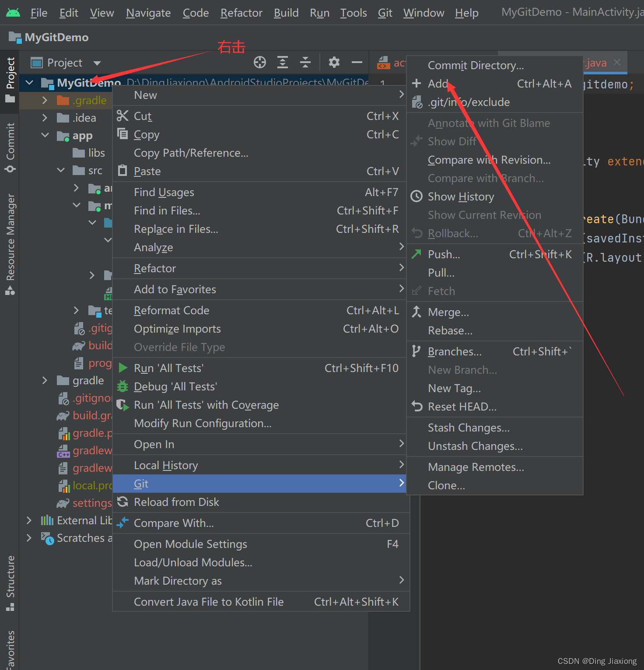Click the Reset HEAD undo icon
Screen dimensions: 644x670
click(x=416, y=406)
